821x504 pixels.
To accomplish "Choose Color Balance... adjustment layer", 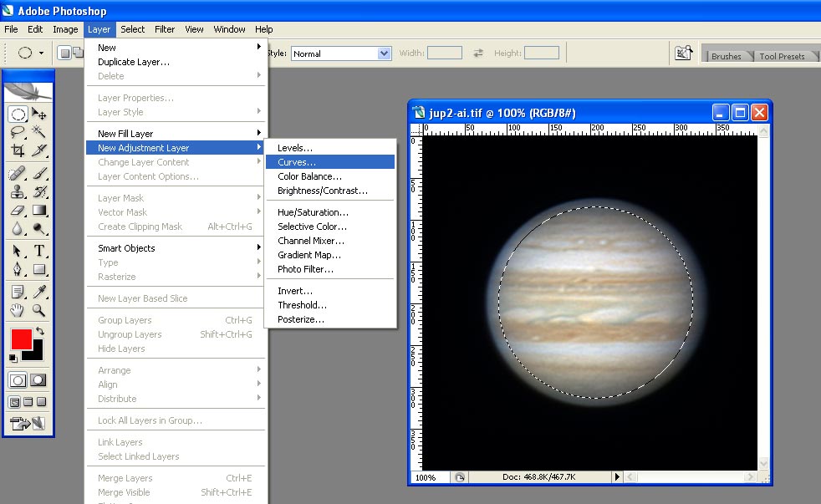I will click(x=330, y=176).
